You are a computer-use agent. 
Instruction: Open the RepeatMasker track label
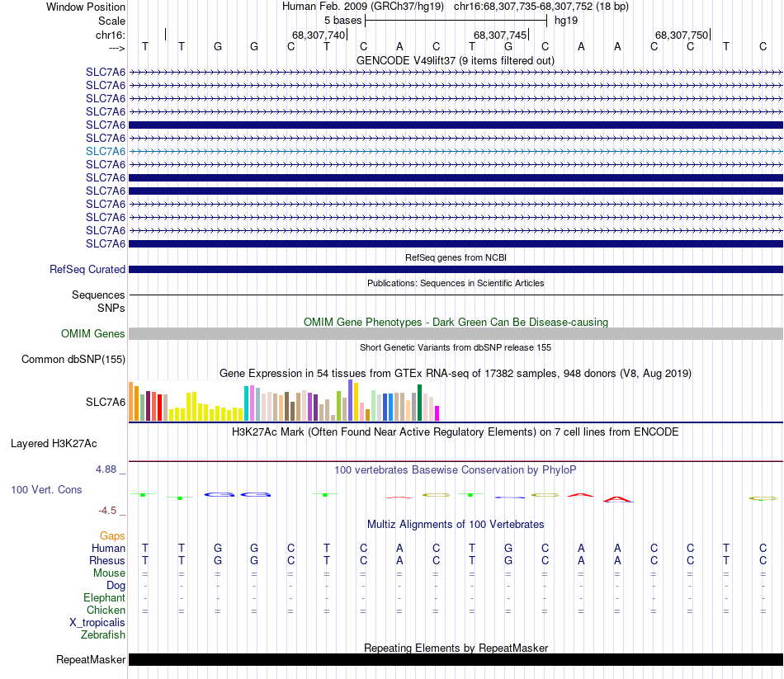pos(91,659)
